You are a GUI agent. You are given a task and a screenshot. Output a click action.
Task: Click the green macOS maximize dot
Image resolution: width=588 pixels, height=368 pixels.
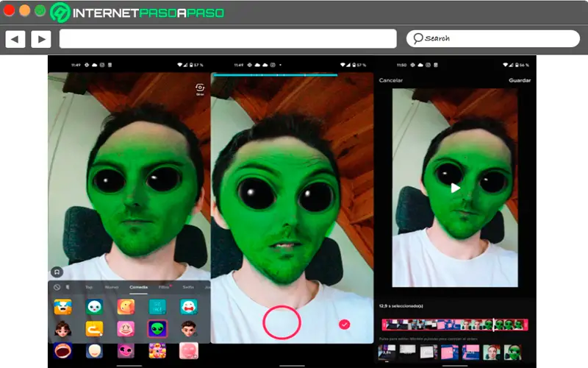click(40, 10)
